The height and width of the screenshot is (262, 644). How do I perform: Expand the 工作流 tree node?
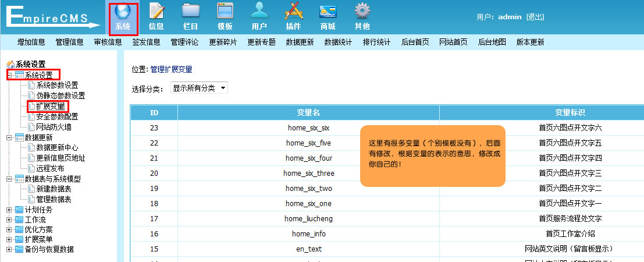point(9,219)
